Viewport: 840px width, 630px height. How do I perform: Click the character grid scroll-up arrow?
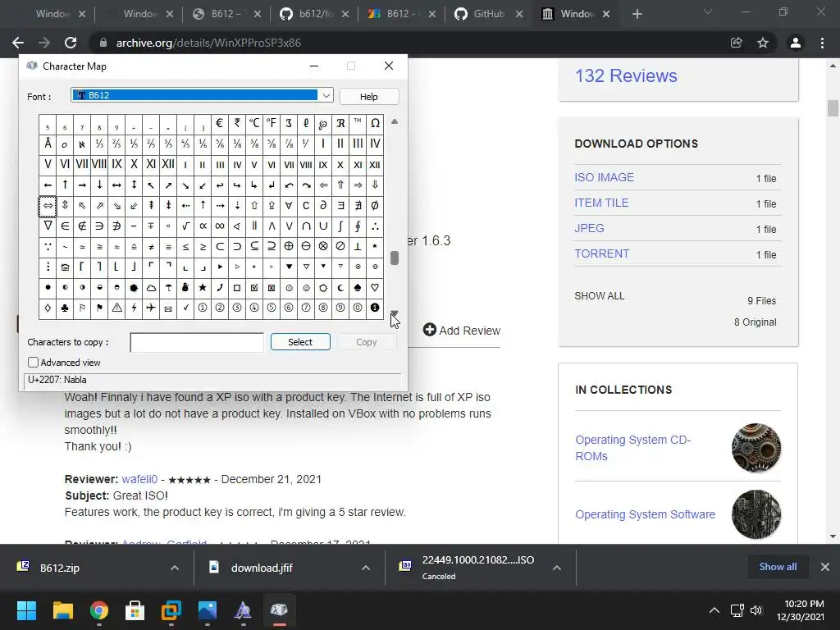[395, 121]
